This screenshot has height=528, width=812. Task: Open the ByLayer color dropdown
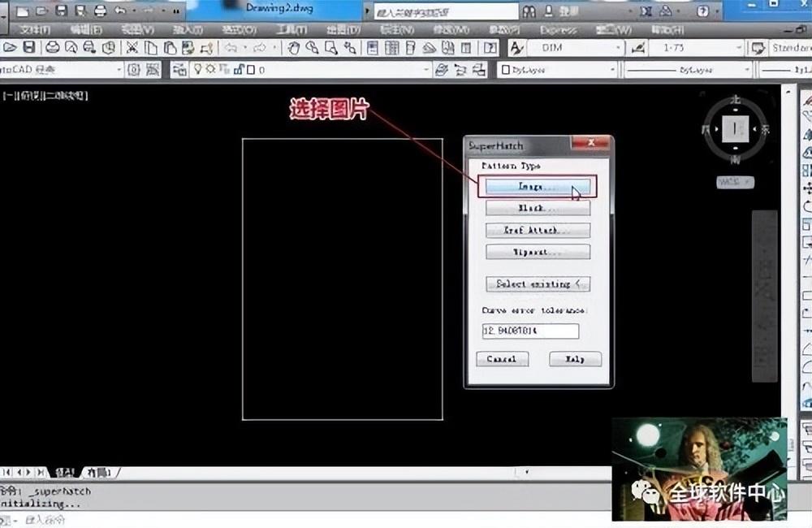558,69
